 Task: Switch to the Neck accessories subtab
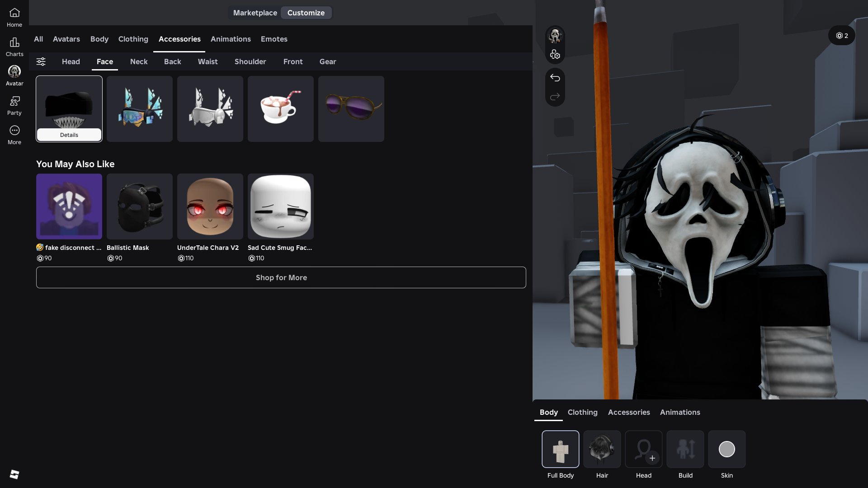point(139,61)
